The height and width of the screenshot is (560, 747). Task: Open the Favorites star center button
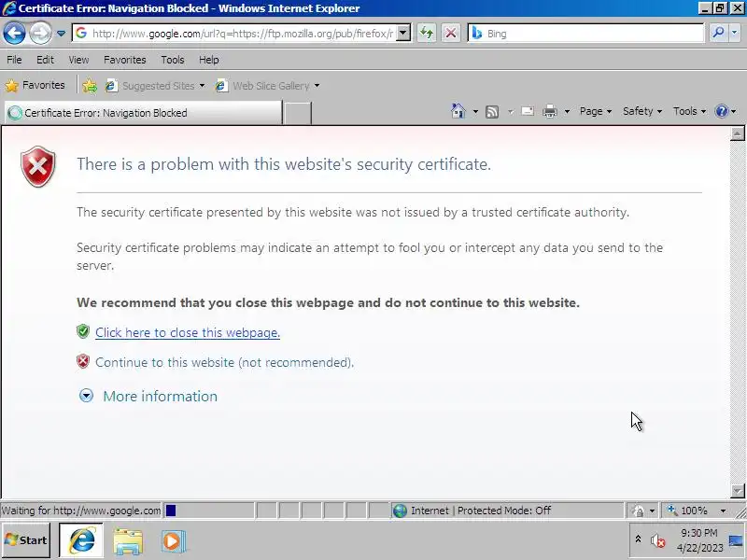[35, 85]
